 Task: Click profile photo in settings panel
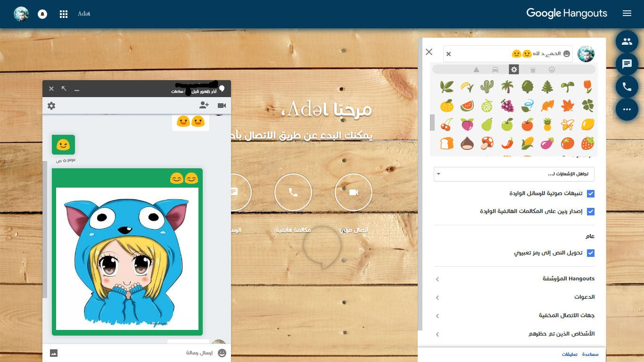pos(586,54)
